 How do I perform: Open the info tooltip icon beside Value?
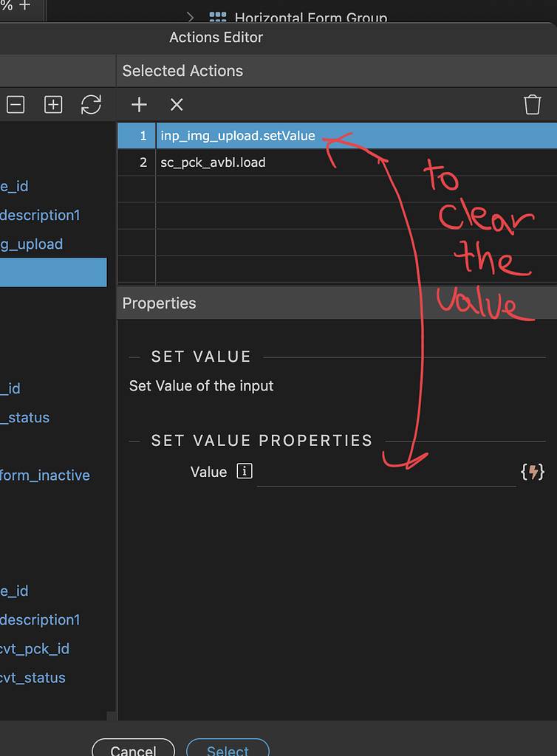(244, 471)
